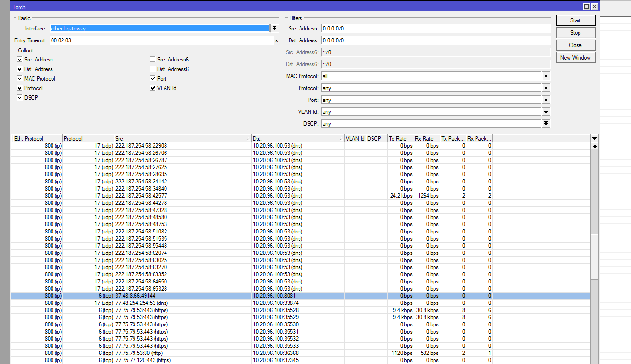Uncheck the Src. Address checkbox
This screenshot has width=631, height=364.
[20, 60]
